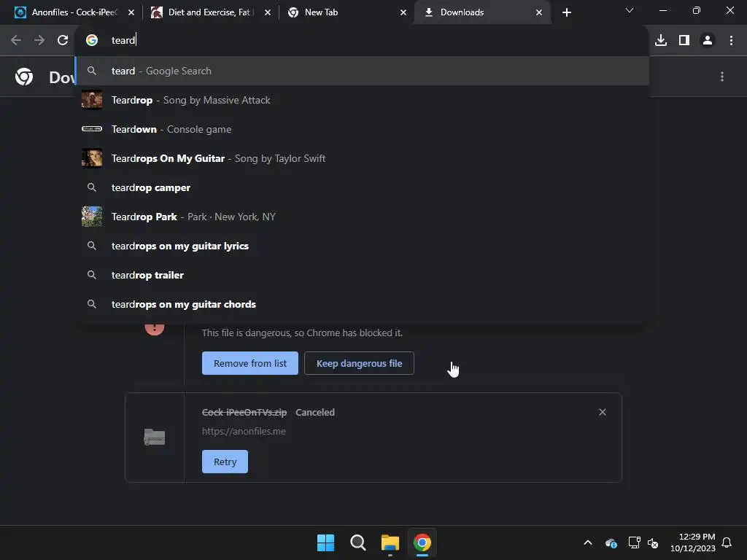Reload the page with the refresh icon
This screenshot has height=560, width=747.
(x=63, y=40)
